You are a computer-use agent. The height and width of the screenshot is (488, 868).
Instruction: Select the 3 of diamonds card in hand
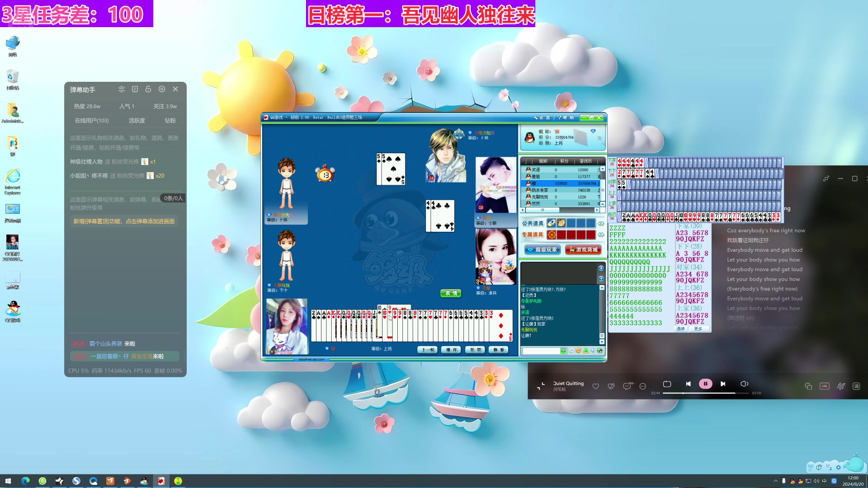[502, 326]
